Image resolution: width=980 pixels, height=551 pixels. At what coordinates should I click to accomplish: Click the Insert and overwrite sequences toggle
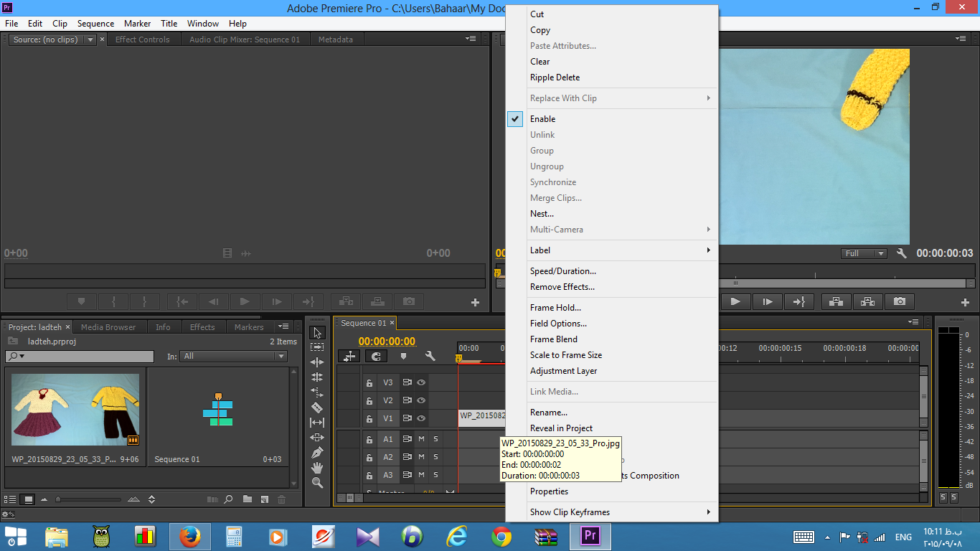(x=349, y=356)
